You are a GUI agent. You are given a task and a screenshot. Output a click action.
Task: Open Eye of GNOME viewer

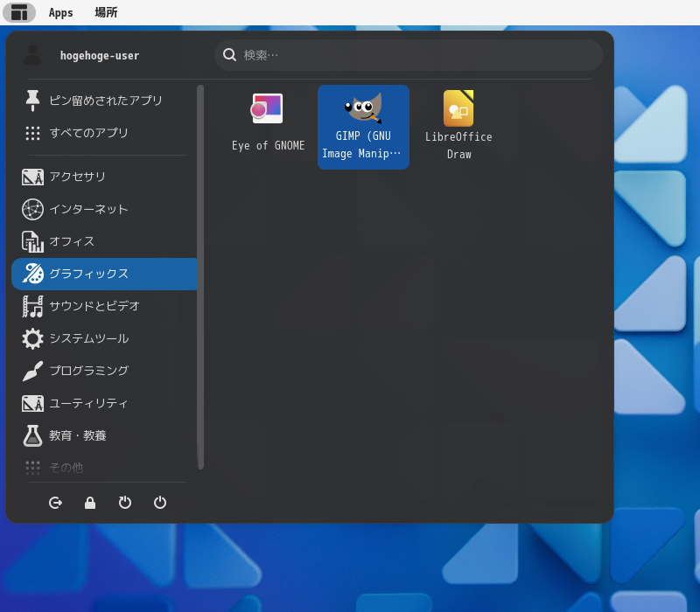(268, 127)
